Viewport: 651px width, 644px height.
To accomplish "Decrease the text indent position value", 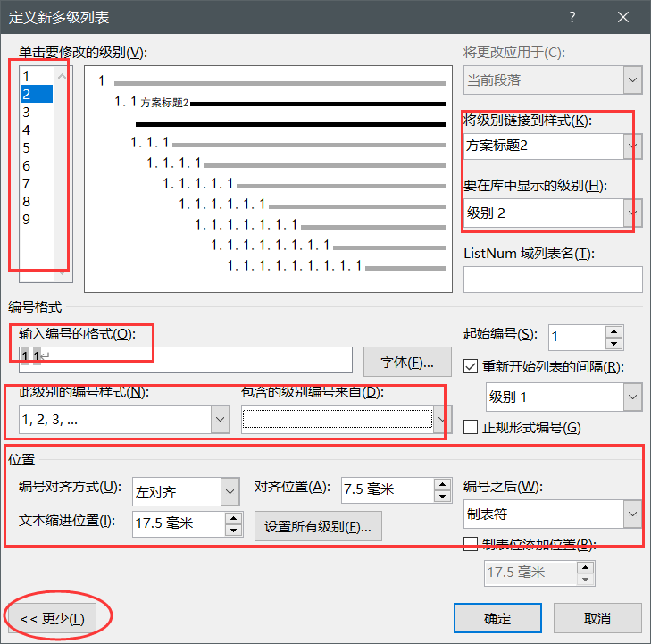I will click(234, 530).
